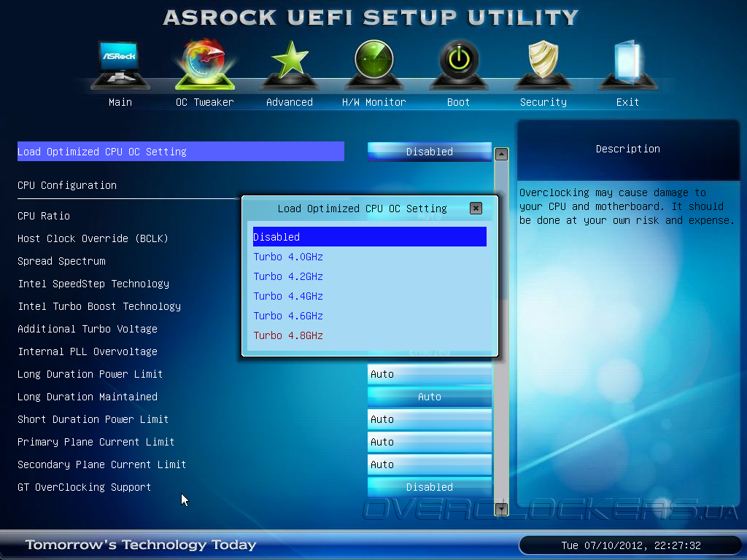Image resolution: width=747 pixels, height=560 pixels.
Task: Switch to the Main tab label
Action: pyautogui.click(x=120, y=102)
